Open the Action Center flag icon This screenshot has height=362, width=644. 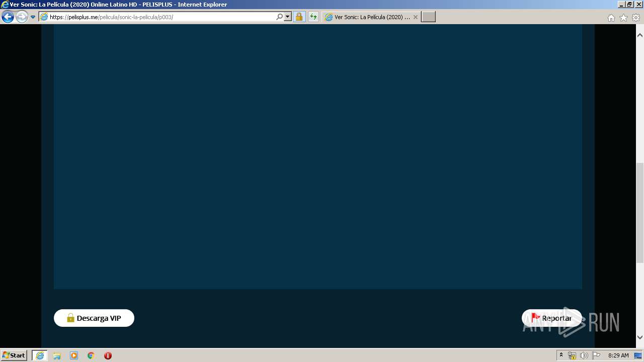[596, 355]
